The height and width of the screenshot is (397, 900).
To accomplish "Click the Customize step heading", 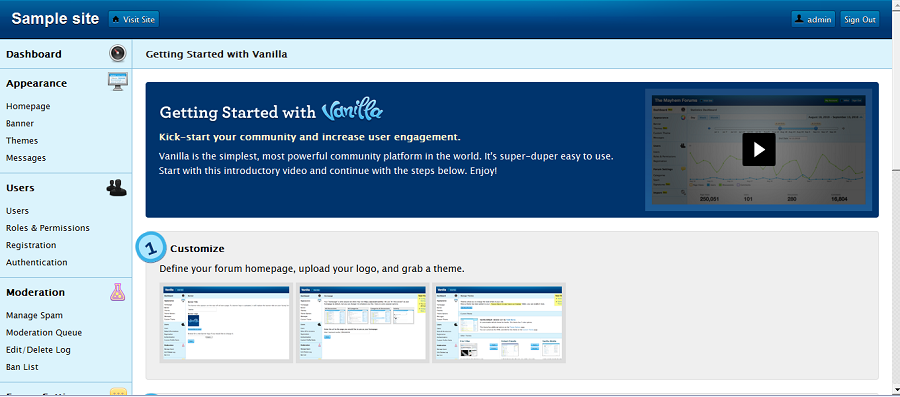I will [197, 248].
